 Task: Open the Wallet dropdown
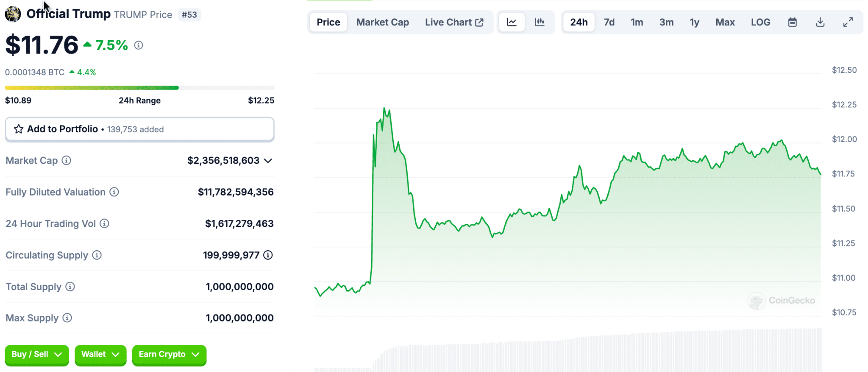click(x=100, y=355)
